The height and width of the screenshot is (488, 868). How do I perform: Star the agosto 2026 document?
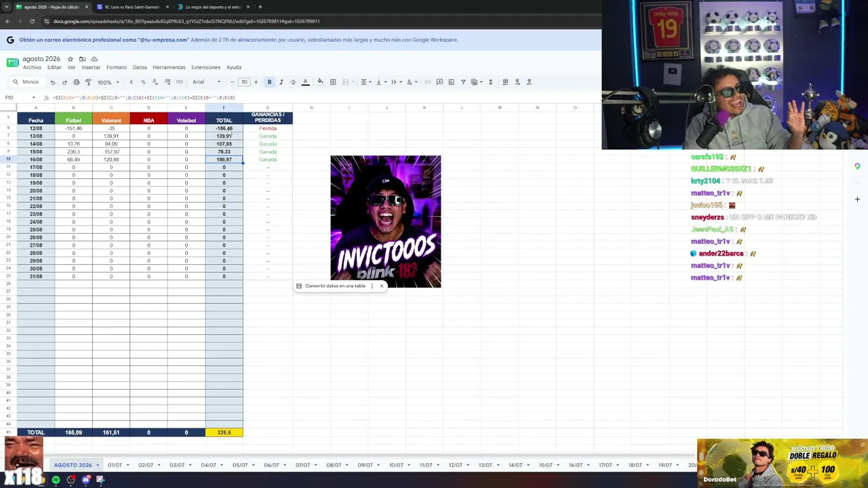click(71, 59)
